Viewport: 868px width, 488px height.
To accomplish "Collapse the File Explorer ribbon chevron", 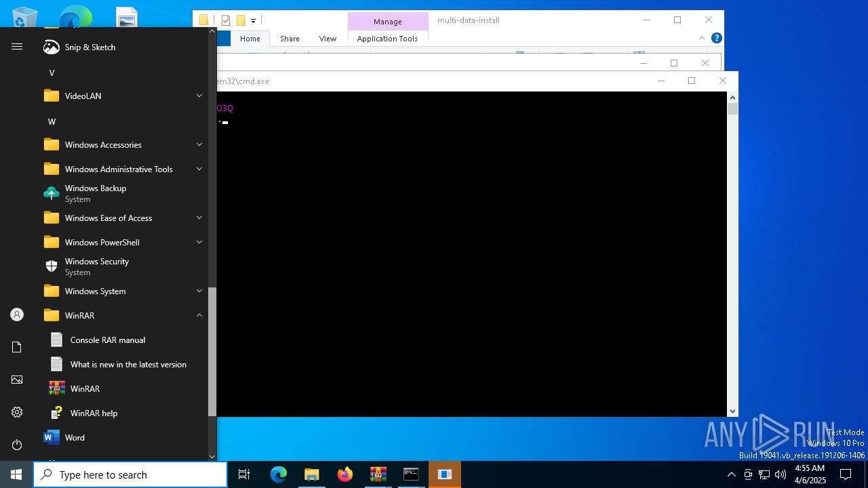I will click(702, 38).
